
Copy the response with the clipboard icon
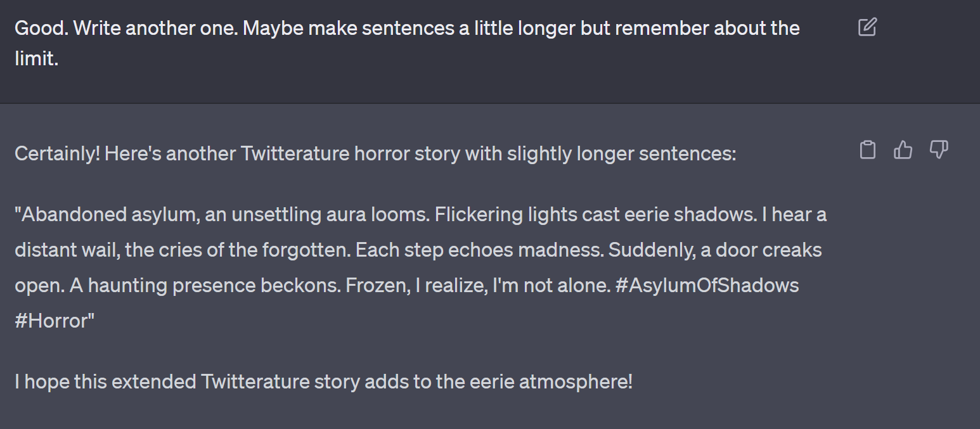point(867,150)
